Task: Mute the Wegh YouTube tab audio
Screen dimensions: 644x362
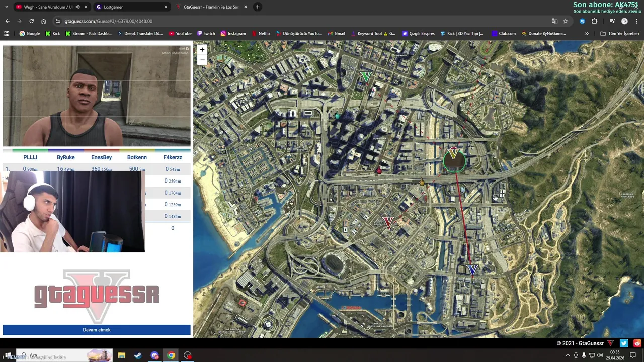Action: 77,7
